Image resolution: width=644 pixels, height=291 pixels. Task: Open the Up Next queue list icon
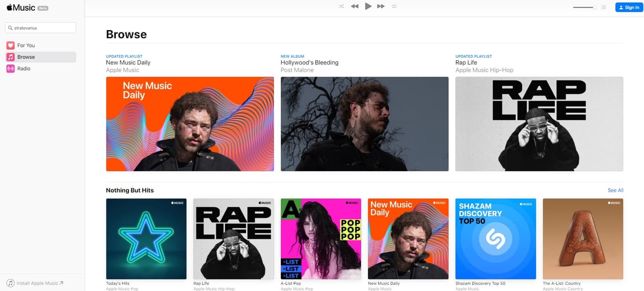[x=603, y=7]
